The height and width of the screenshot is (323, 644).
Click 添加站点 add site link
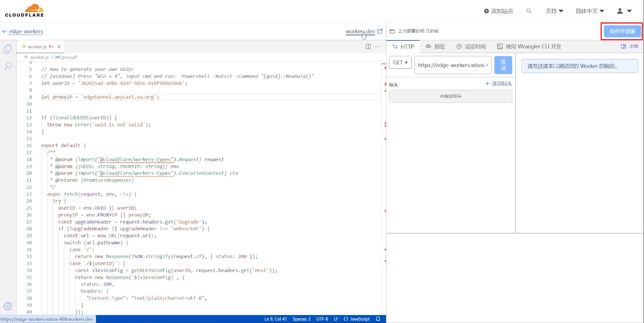[x=498, y=11]
